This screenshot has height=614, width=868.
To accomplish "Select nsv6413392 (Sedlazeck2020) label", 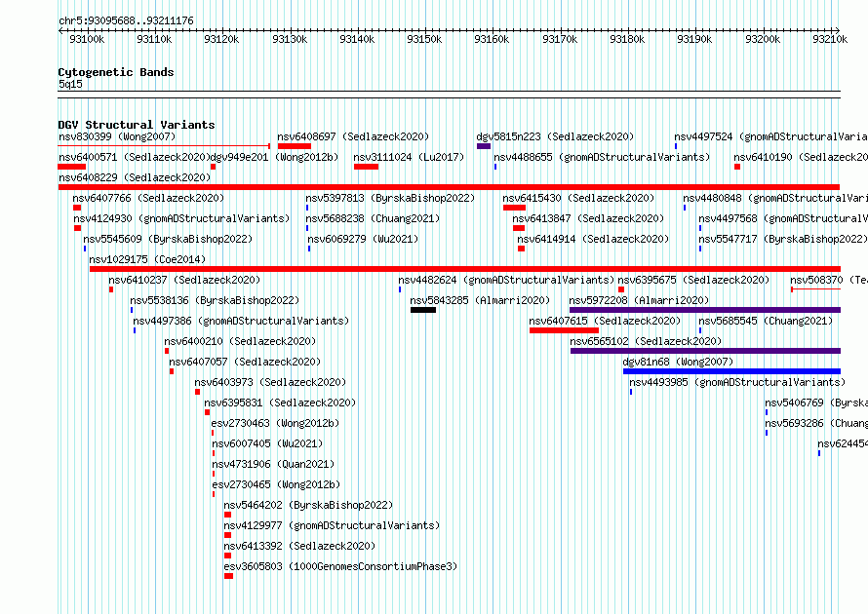I will click(299, 546).
